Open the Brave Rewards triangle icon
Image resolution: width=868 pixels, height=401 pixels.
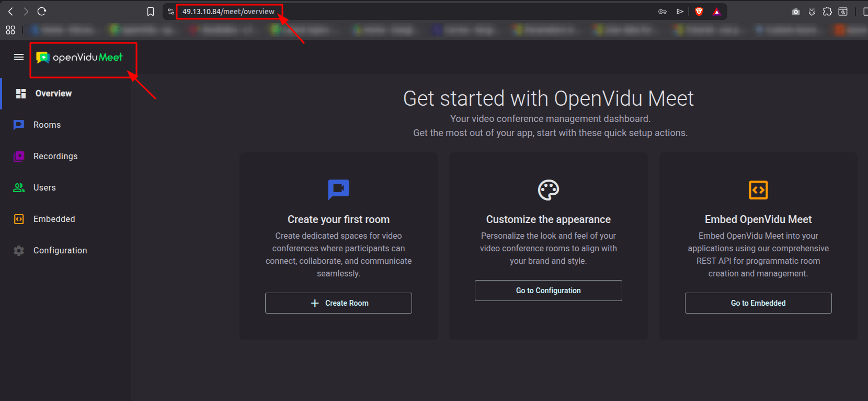point(716,12)
